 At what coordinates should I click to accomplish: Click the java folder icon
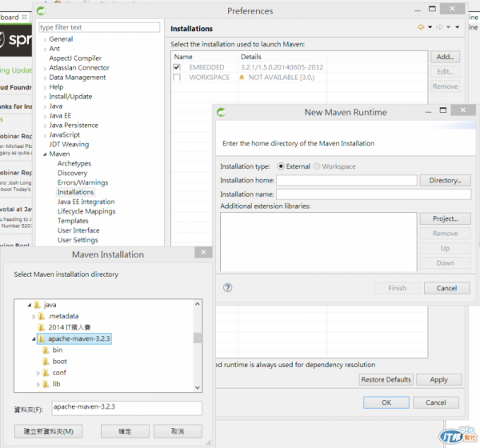37,305
